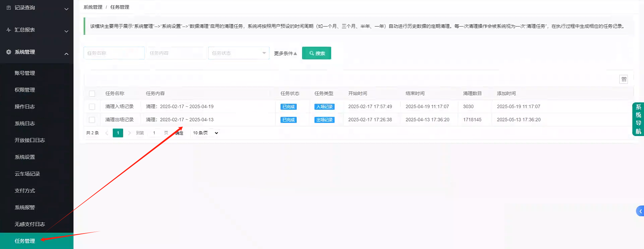Check the 清理入场记录 row checkbox
Viewport: 644px width, 249px height.
pos(92,107)
